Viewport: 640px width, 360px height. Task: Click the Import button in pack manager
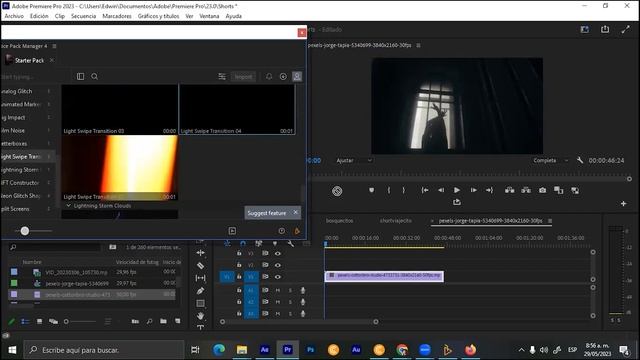(x=243, y=76)
